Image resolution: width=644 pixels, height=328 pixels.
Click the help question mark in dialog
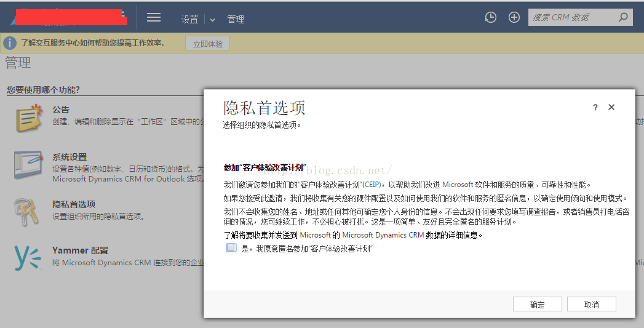click(595, 107)
